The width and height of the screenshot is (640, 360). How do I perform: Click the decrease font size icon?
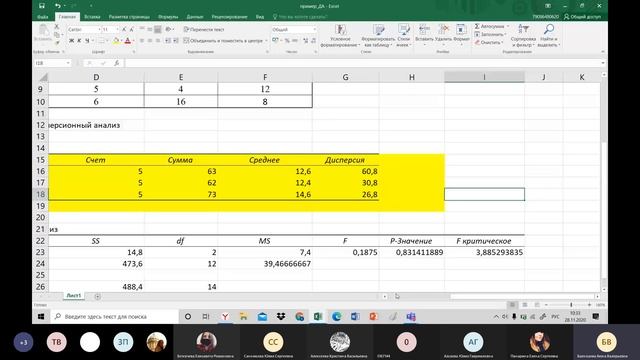(x=131, y=29)
